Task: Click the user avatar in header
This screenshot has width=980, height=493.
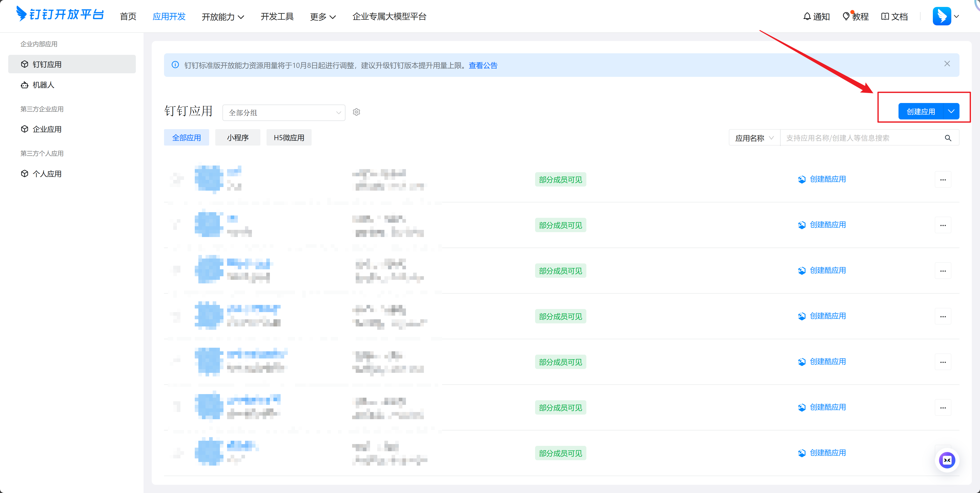Action: 942,16
